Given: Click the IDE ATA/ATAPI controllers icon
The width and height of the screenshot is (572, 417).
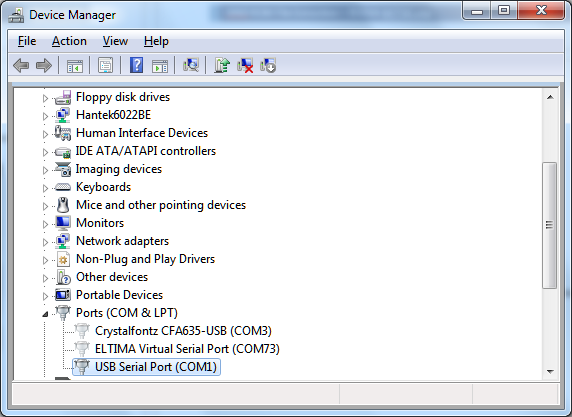Looking at the screenshot, I should (63, 152).
